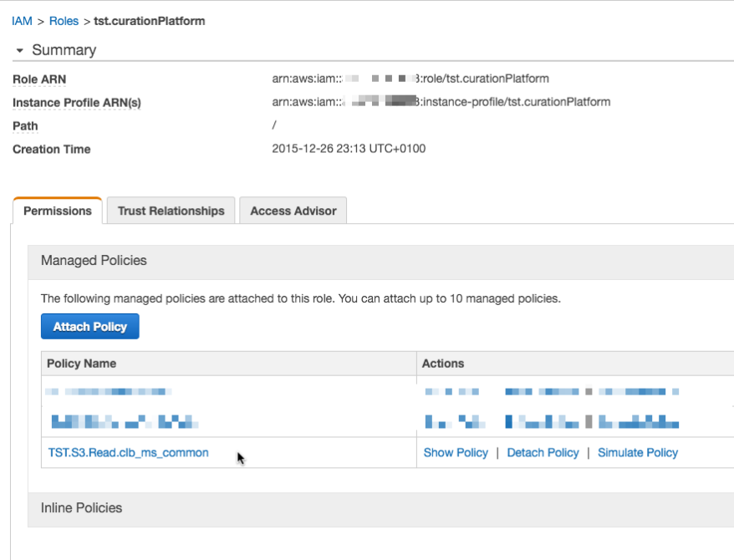Click the Instance Profile ARN value

pyautogui.click(x=441, y=102)
